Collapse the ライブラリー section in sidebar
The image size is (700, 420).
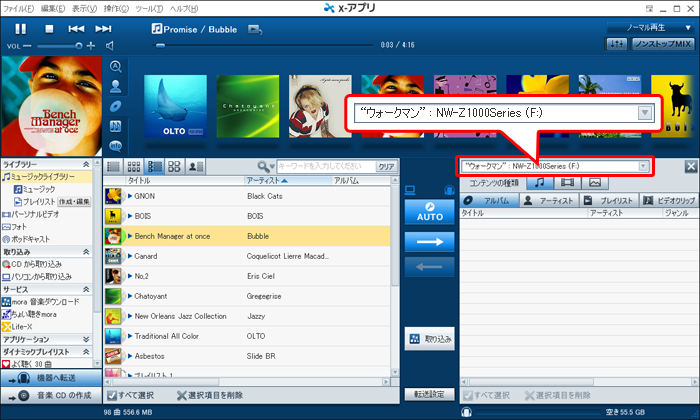pyautogui.click(x=86, y=163)
